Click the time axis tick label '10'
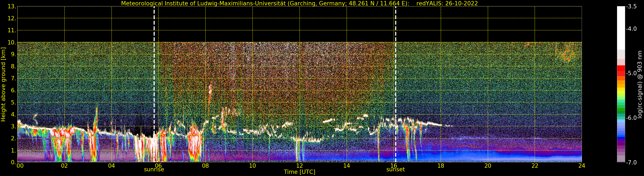The image size is (644, 176). [x=252, y=166]
